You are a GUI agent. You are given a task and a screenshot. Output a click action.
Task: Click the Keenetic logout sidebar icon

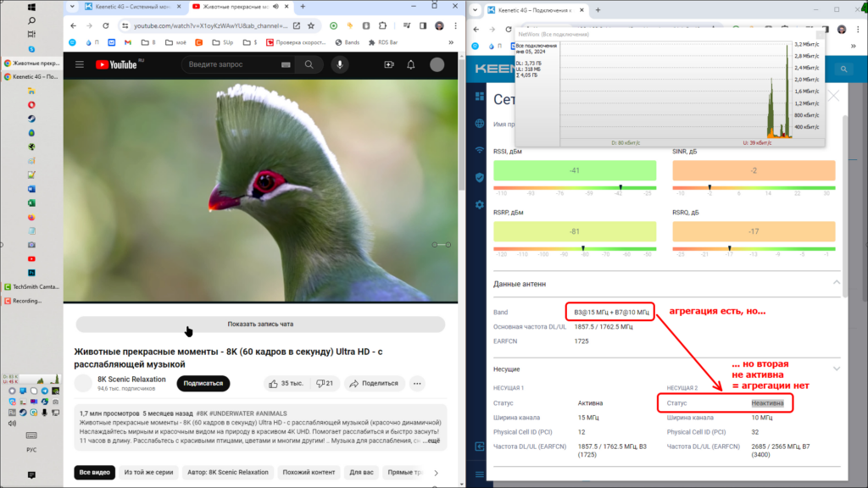(480, 446)
